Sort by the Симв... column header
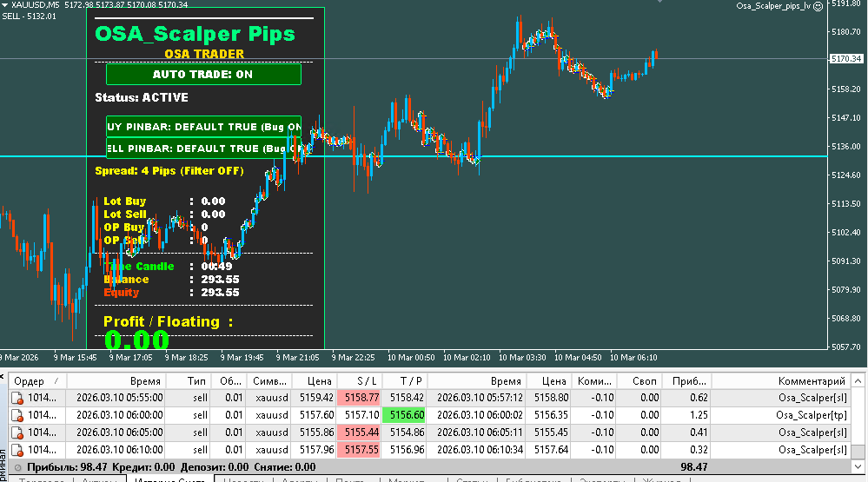Screen dimensions: 868x482 268,381
